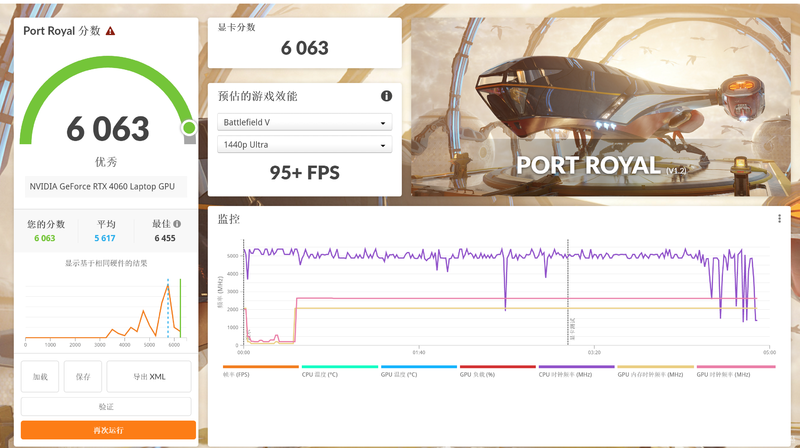Click the Save (保存) button
This screenshot has height=448, width=800.
(x=83, y=377)
